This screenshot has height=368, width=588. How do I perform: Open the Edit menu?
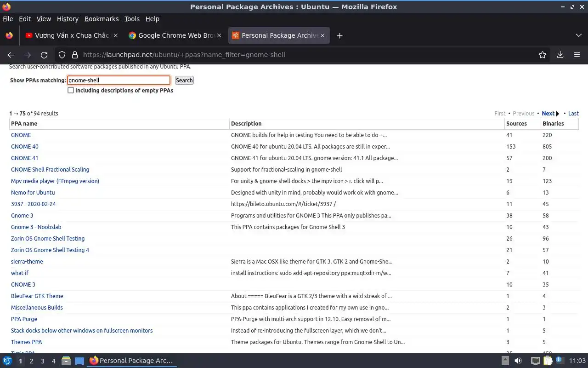tap(25, 19)
